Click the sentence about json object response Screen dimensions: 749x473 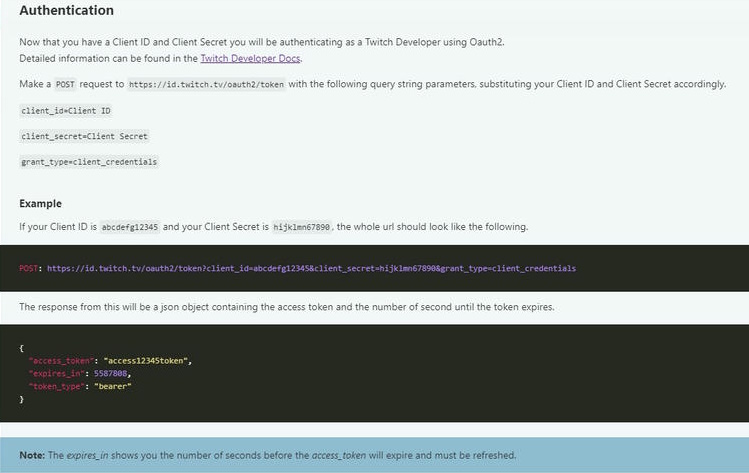click(x=287, y=307)
